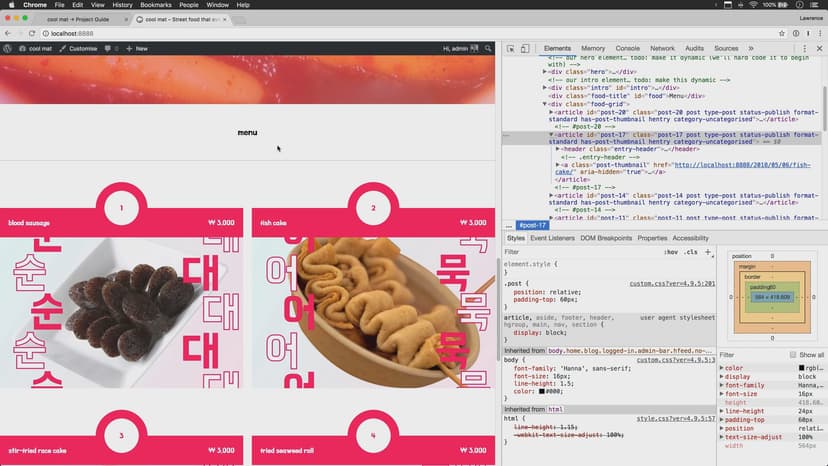Open the custom.css?ver=4.9.5:201 source link
Viewport: 828px width, 466px height.
[672, 283]
